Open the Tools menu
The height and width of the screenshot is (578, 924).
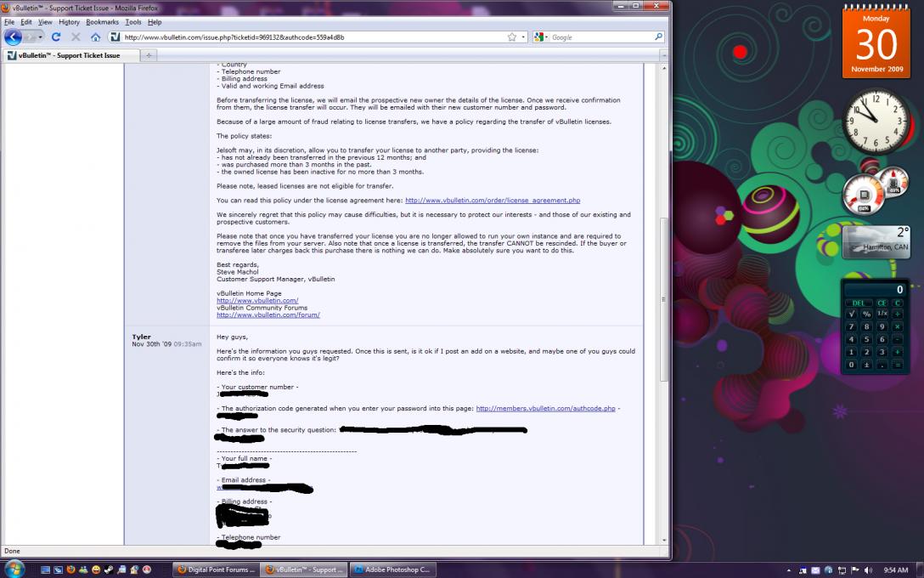pyautogui.click(x=133, y=22)
